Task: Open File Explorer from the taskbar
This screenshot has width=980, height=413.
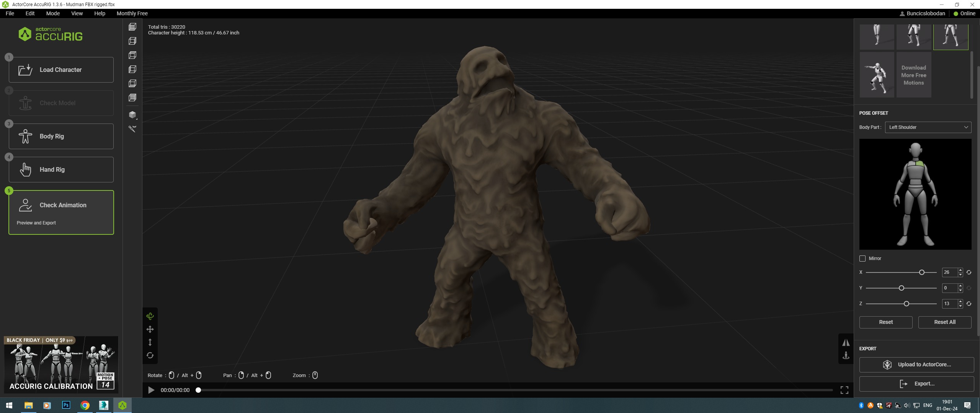Action: pyautogui.click(x=29, y=405)
